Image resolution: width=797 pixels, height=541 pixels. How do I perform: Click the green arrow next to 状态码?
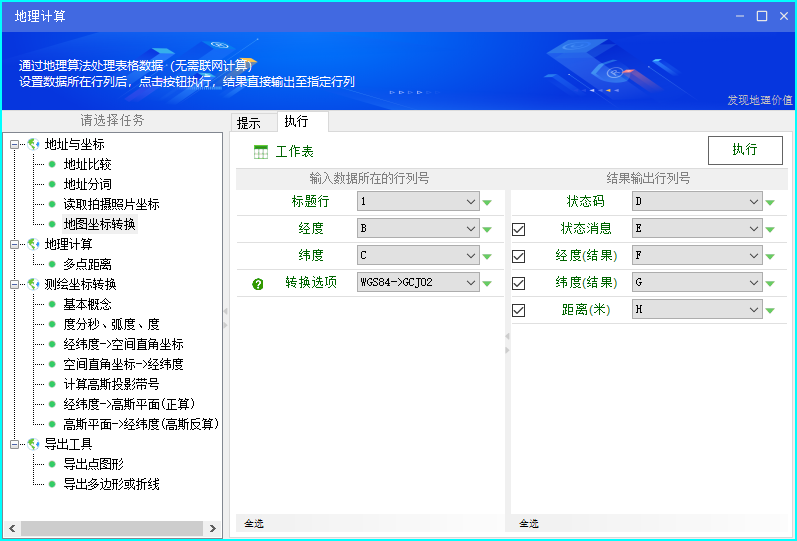pos(770,202)
